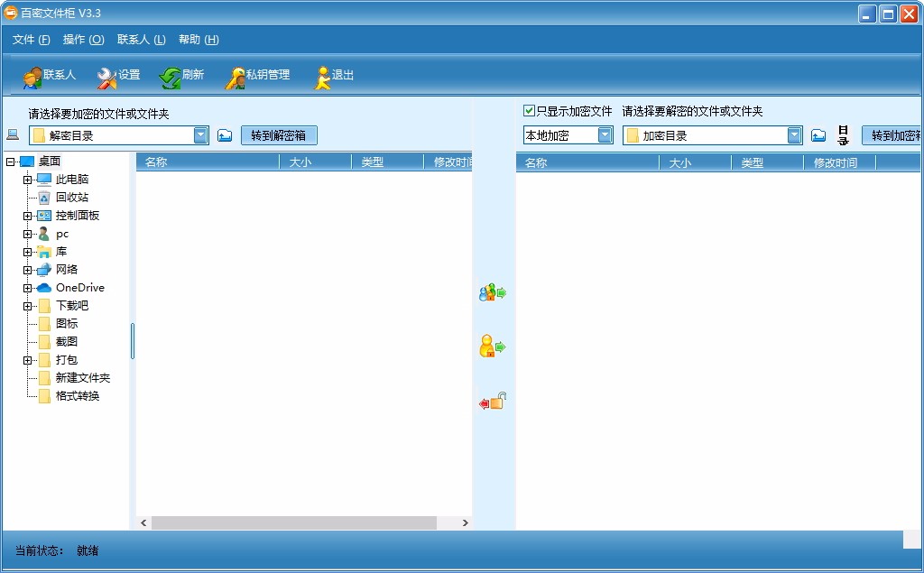This screenshot has height=573, width=924.
Task: Expand the 下载吧 folder node
Action: coord(27,306)
